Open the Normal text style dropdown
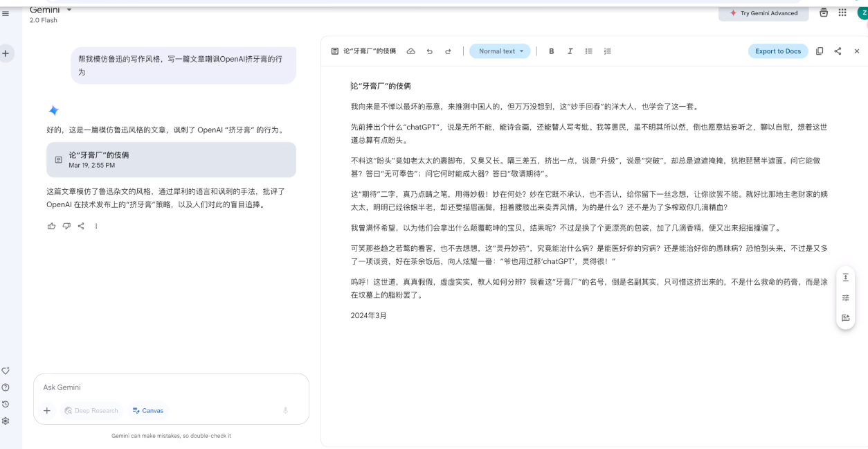This screenshot has width=868, height=449. [500, 51]
